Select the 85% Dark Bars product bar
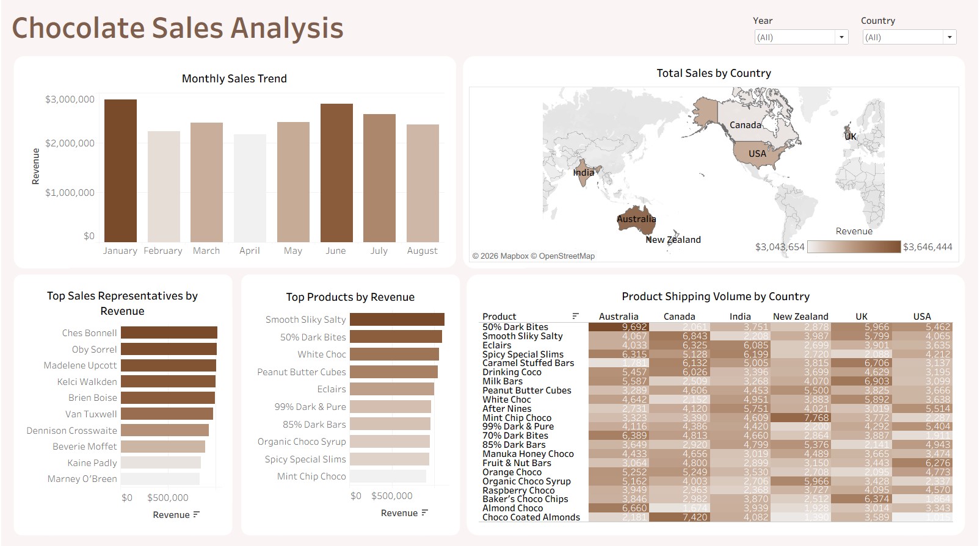The width and height of the screenshot is (980, 546). tap(390, 424)
